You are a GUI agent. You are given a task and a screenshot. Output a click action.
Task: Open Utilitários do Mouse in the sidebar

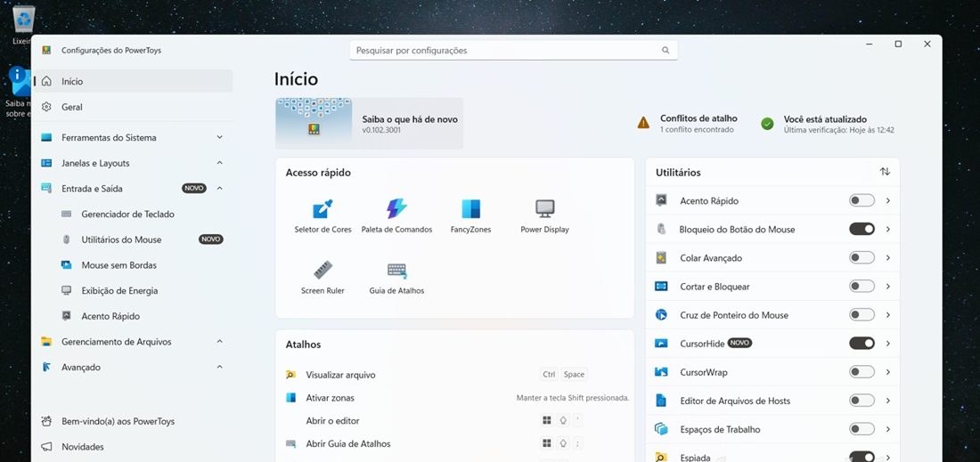click(x=134, y=239)
